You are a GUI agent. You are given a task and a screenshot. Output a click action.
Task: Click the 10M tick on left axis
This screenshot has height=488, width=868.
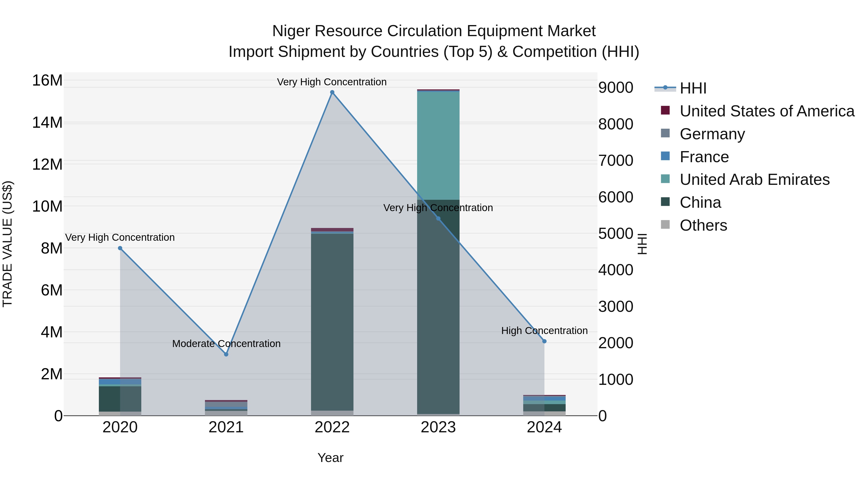[x=47, y=206]
